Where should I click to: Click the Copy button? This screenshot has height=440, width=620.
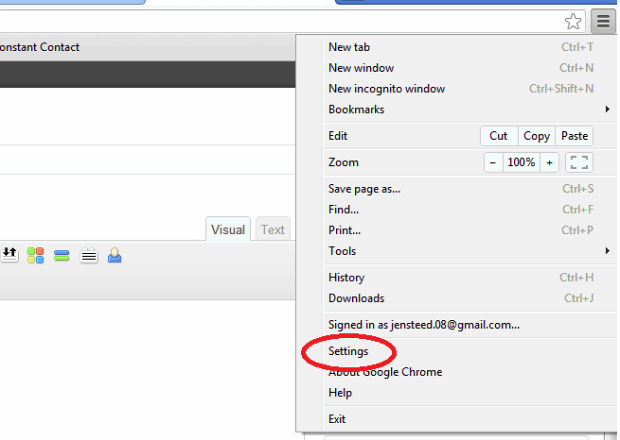coord(537,136)
